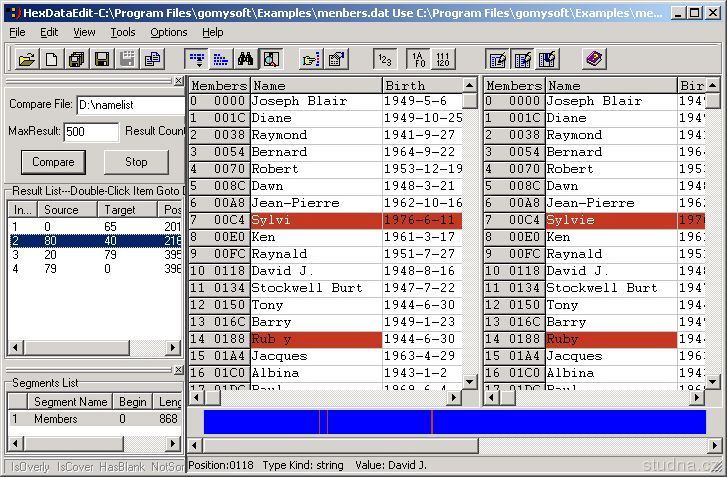Click the Sylvie name cell in right table

(611, 220)
